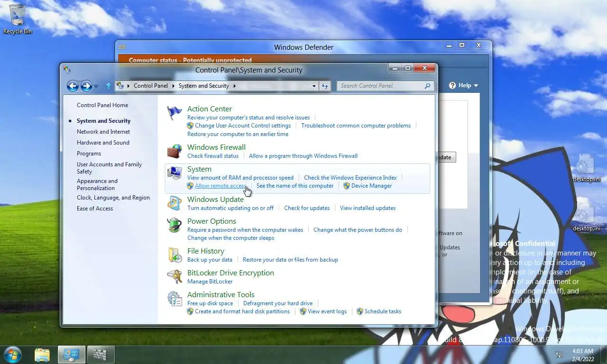The image size is (607, 364).
Task: Click Check the Windows Experience Index link
Action: point(350,178)
